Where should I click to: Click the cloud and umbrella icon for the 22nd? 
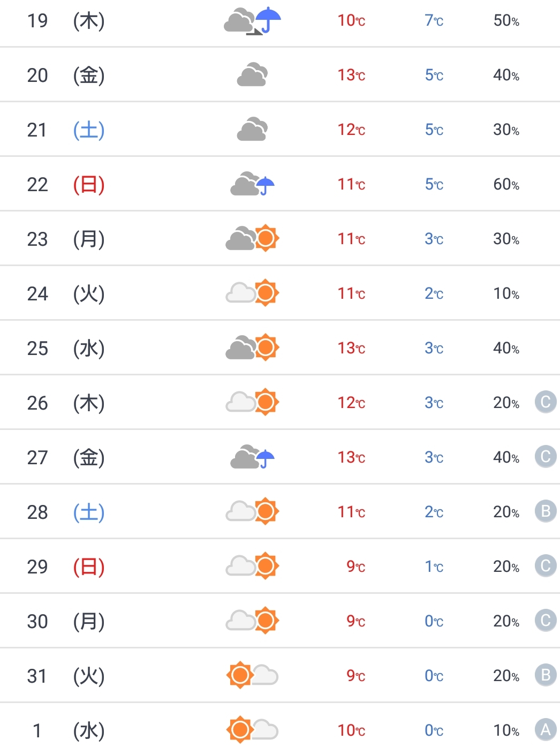[252, 184]
